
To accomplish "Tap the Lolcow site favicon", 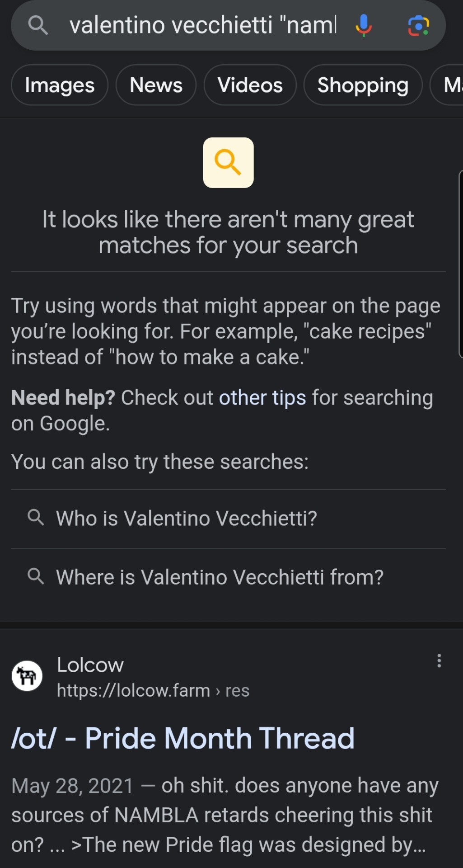I will pyautogui.click(x=27, y=676).
